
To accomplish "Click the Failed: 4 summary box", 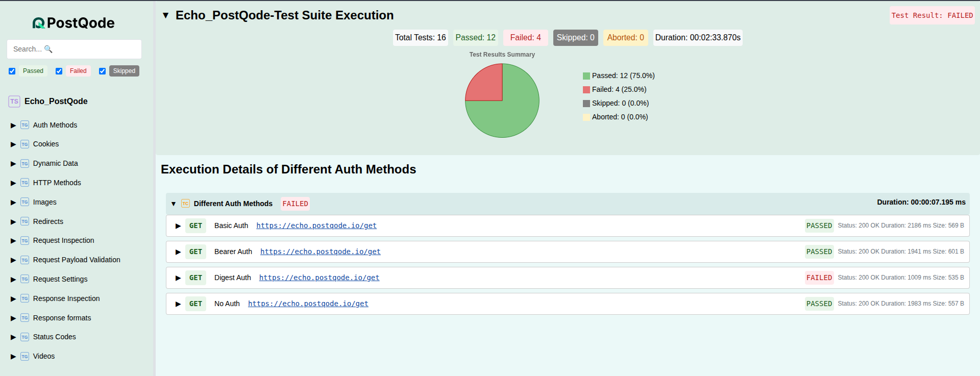I will pyautogui.click(x=526, y=38).
